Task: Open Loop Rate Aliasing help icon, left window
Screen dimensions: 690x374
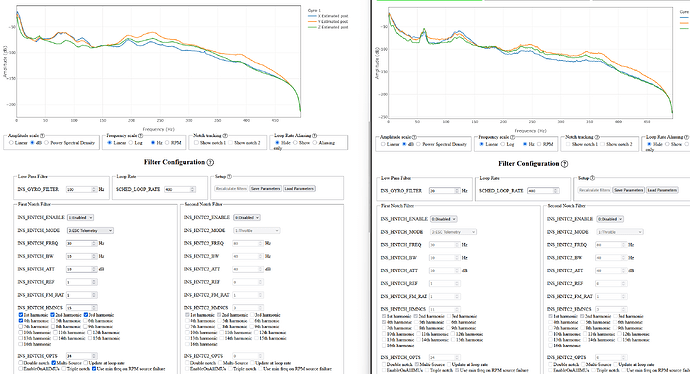Action: point(314,136)
